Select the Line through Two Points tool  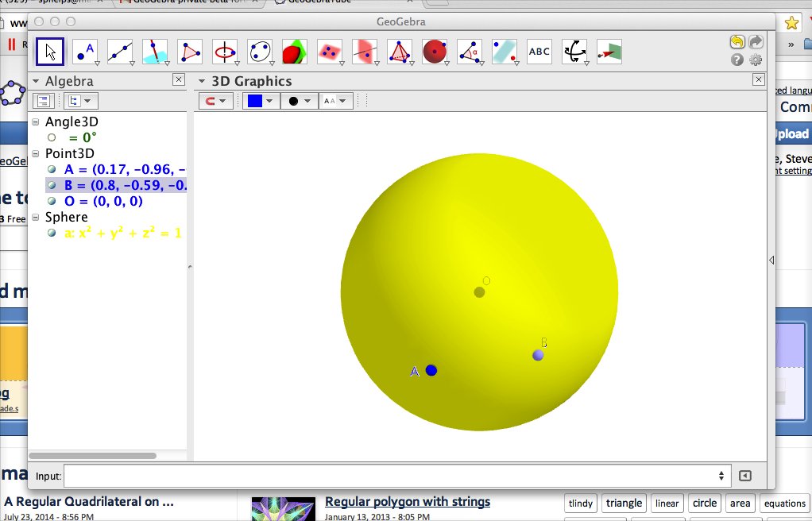coord(120,52)
